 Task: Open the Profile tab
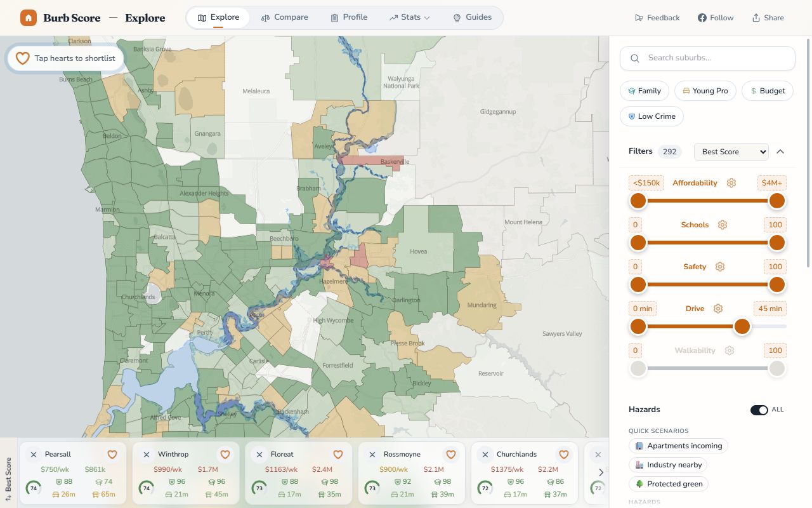pos(349,18)
